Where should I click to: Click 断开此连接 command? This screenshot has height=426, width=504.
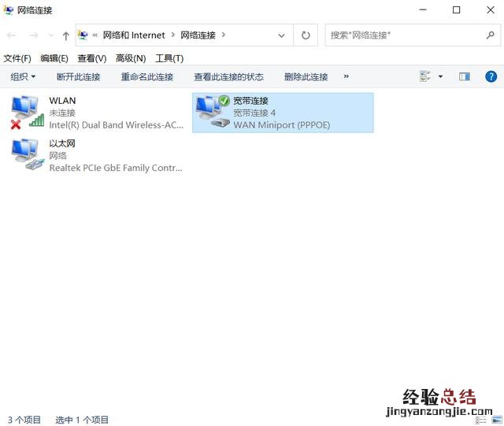tap(79, 77)
